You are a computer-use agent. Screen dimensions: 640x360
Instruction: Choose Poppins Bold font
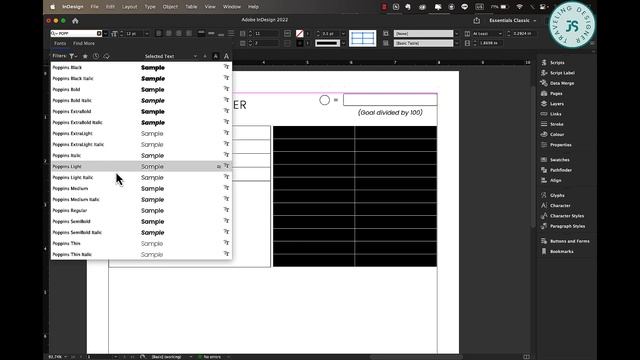(x=141, y=89)
